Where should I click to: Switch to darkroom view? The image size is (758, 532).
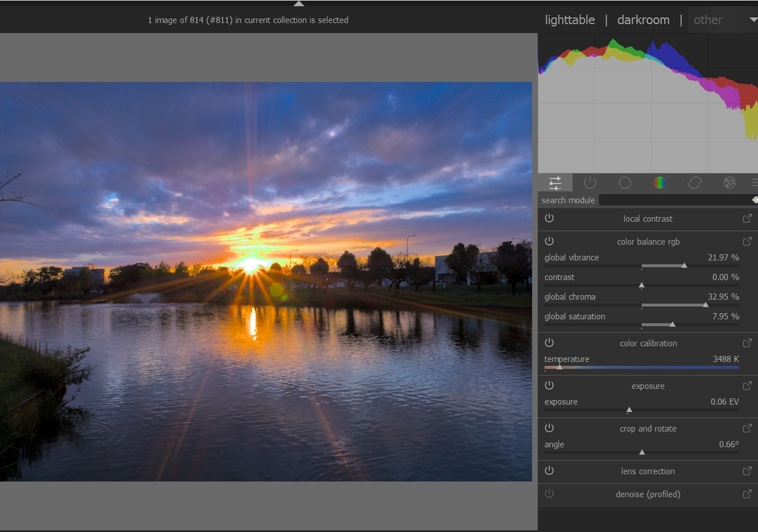pos(643,20)
